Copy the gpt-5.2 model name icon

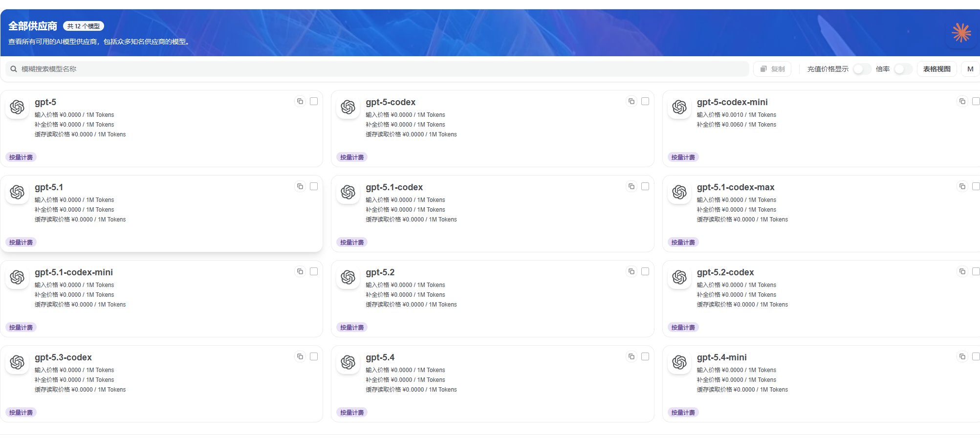tap(632, 271)
